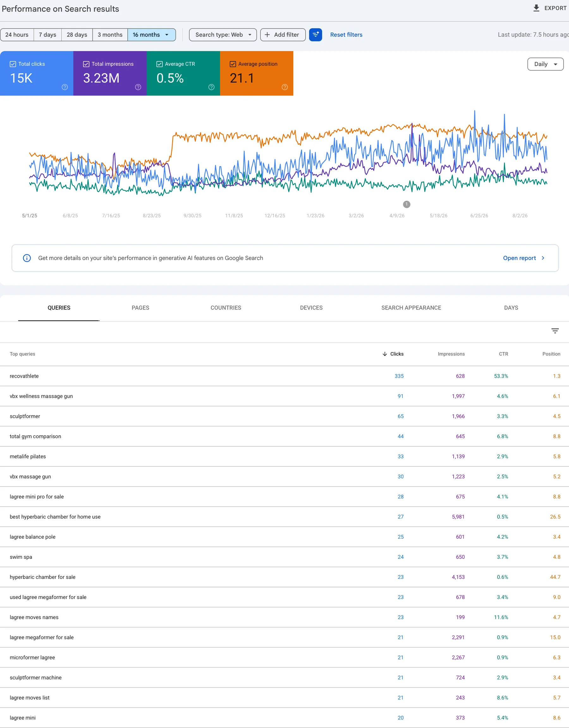Viewport: 569px width, 728px height.
Task: Click the table filter rows icon
Action: tap(555, 331)
